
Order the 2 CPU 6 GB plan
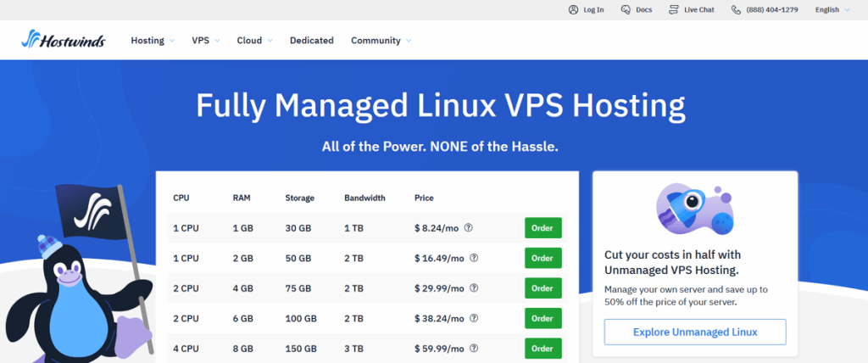click(x=543, y=319)
